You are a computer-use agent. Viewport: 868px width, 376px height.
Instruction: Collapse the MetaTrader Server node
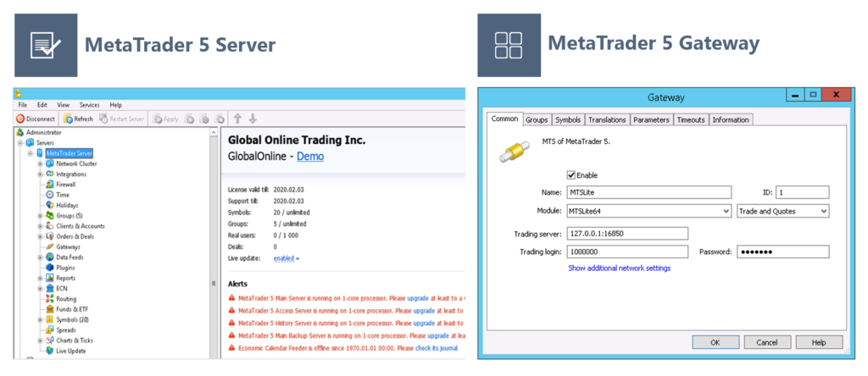pos(31,153)
